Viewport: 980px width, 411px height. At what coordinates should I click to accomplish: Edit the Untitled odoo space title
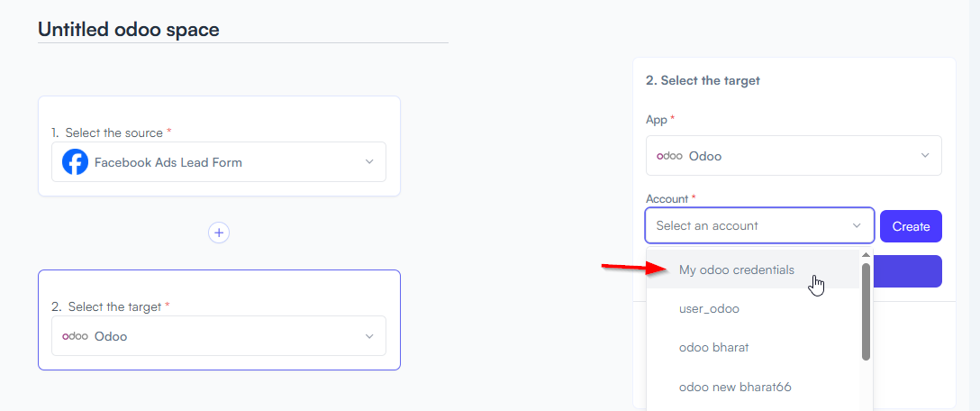pos(129,29)
